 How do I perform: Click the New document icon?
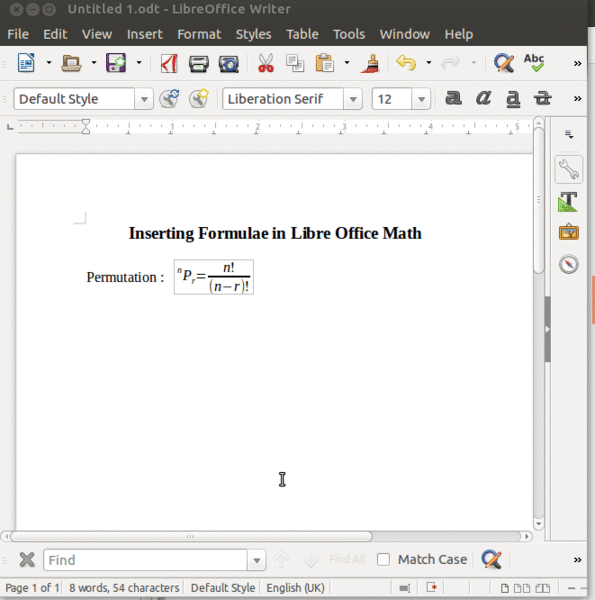pos(26,63)
